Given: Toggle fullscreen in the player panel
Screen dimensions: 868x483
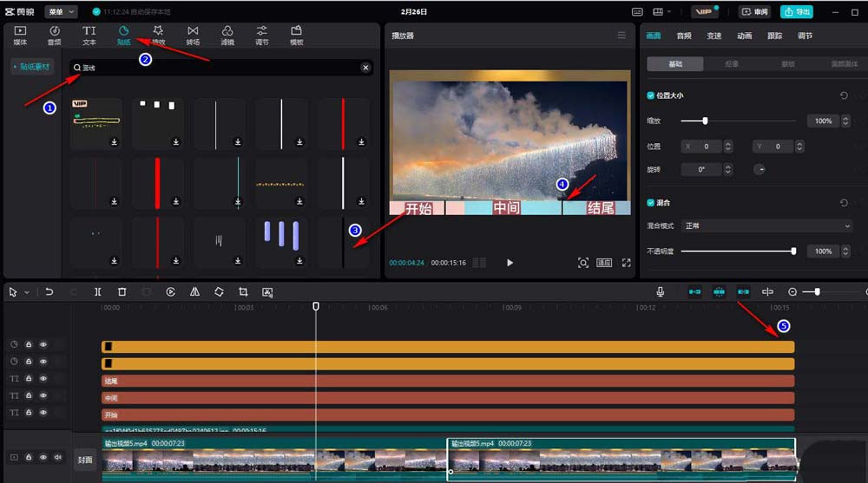Looking at the screenshot, I should [627, 263].
